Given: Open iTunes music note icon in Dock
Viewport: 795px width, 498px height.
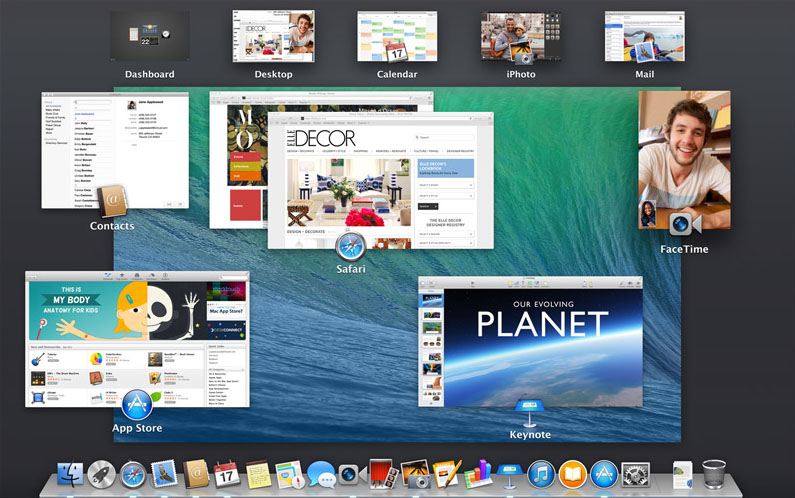Looking at the screenshot, I should tap(541, 475).
